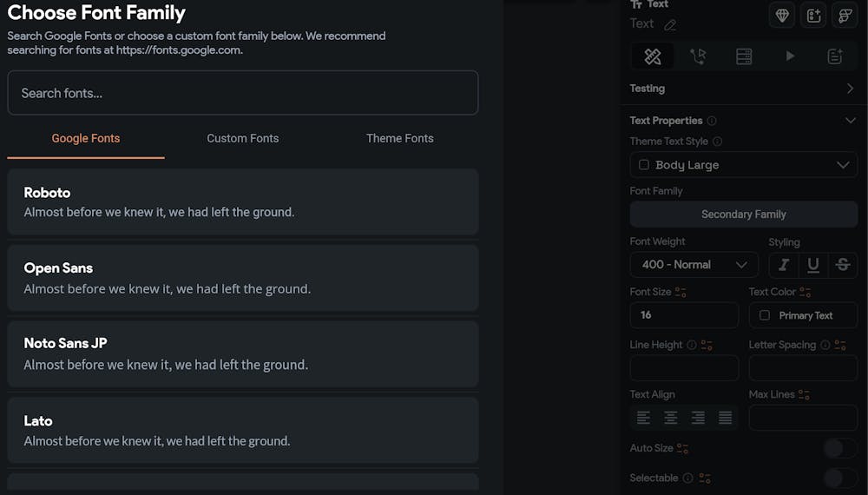Select center text alignment

point(671,418)
